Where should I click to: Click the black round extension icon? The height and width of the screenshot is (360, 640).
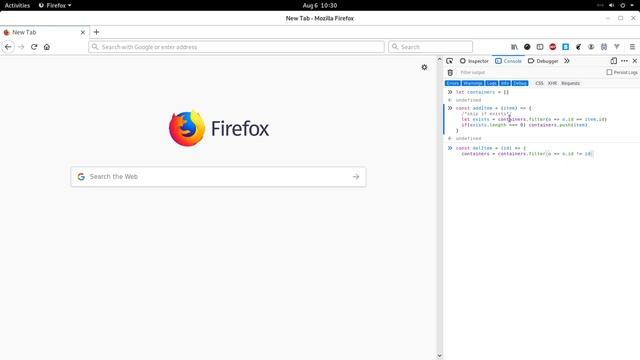pyautogui.click(x=527, y=47)
